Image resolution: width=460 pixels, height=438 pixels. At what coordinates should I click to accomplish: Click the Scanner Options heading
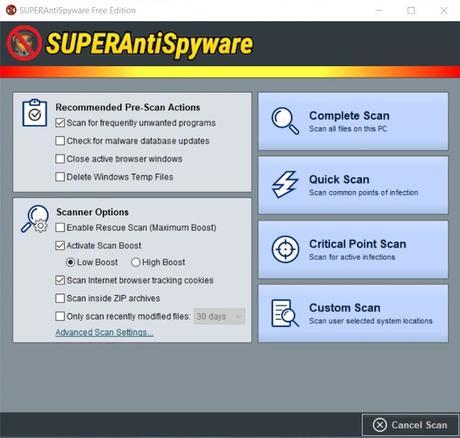92,212
